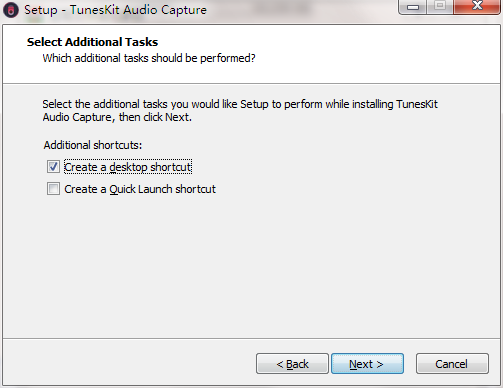Uncheck the desktop shortcut checkbox
503x388 pixels.
[53, 167]
